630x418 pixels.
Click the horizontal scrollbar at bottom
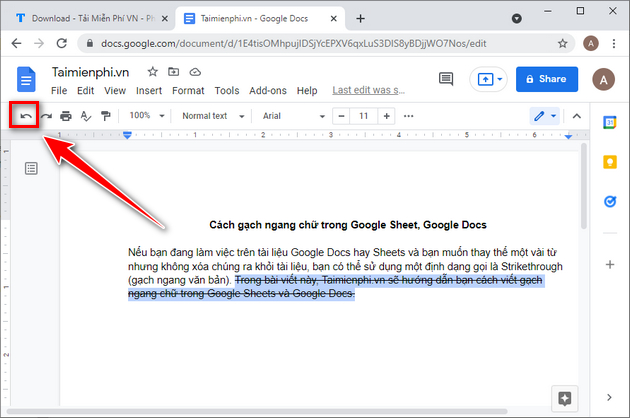[x=257, y=411]
